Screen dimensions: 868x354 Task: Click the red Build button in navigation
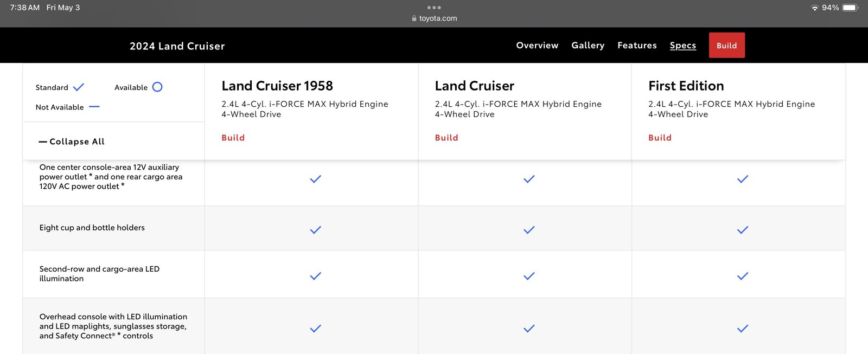[726, 46]
